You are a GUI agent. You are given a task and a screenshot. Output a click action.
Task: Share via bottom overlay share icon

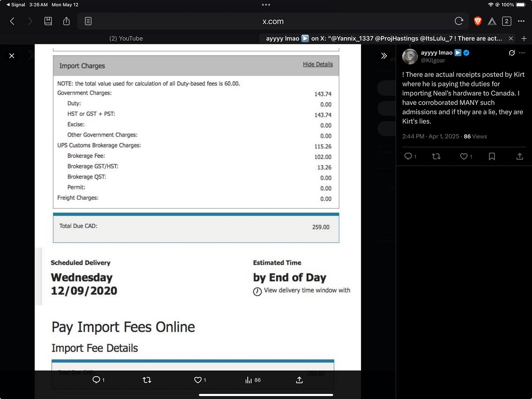tap(299, 380)
